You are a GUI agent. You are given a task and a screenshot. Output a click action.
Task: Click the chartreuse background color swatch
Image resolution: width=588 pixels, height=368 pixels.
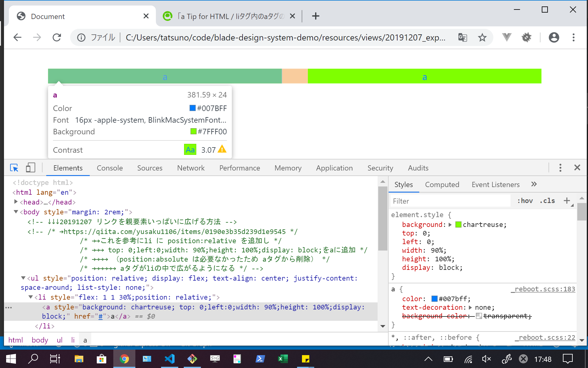coord(458,224)
